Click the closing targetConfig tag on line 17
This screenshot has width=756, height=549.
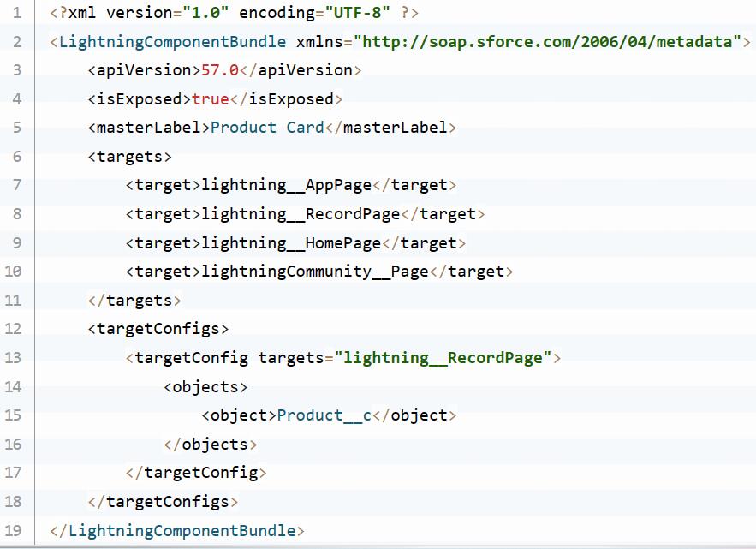point(196,472)
